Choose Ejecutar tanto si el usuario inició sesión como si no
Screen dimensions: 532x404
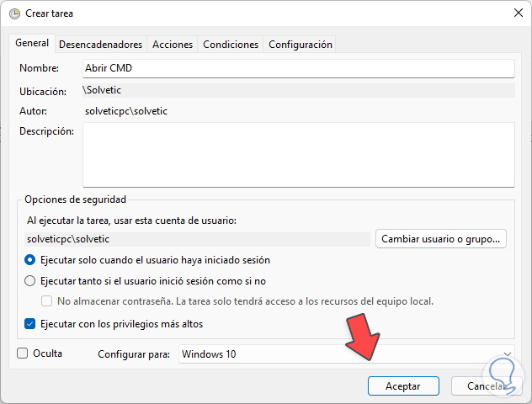[31, 281]
